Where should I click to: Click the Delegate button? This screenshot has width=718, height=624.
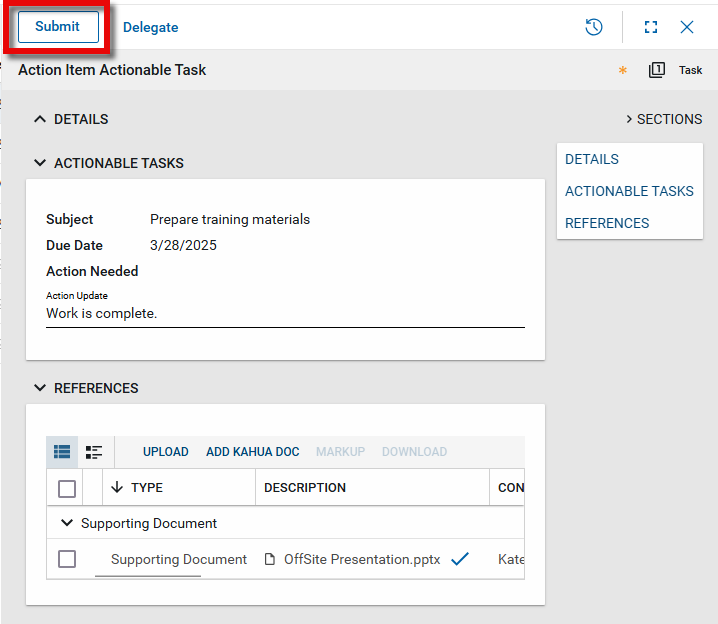151,28
